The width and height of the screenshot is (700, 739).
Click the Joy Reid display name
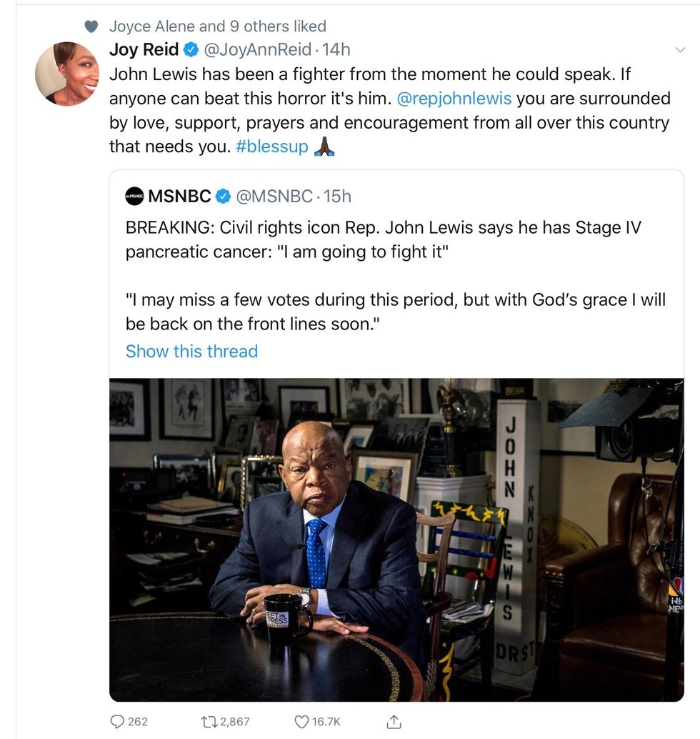(x=144, y=49)
